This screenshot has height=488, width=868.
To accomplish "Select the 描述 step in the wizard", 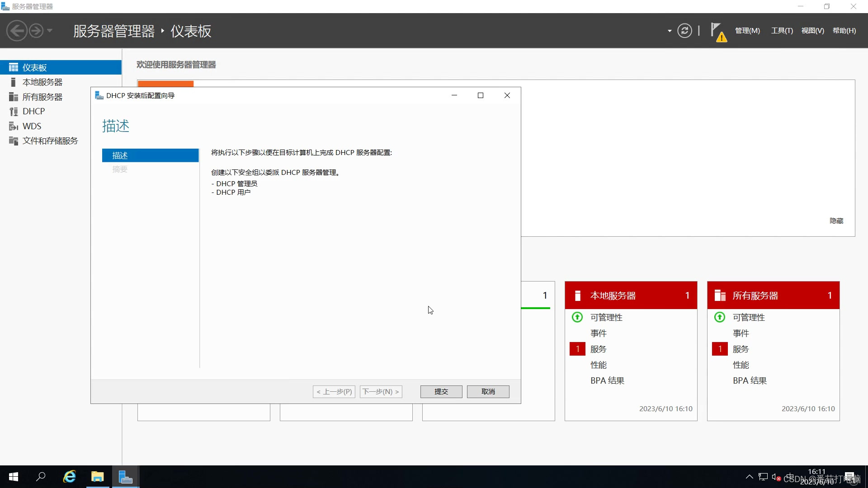I will coord(150,155).
